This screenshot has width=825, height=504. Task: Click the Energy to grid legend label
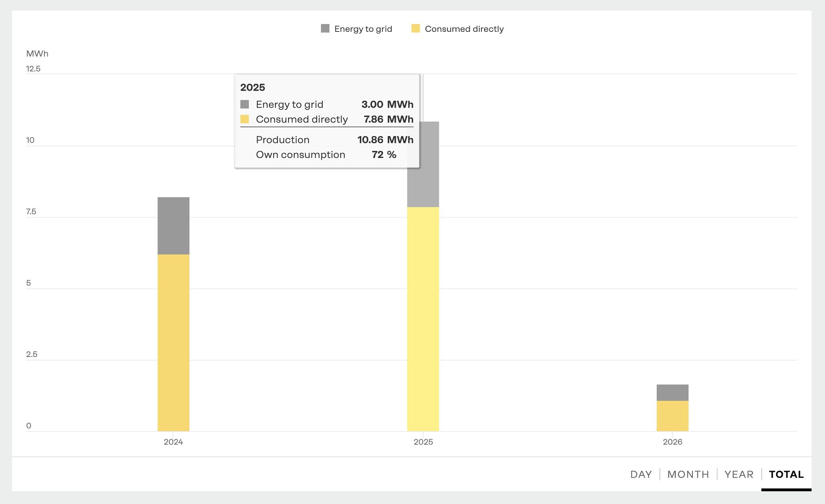click(x=363, y=29)
